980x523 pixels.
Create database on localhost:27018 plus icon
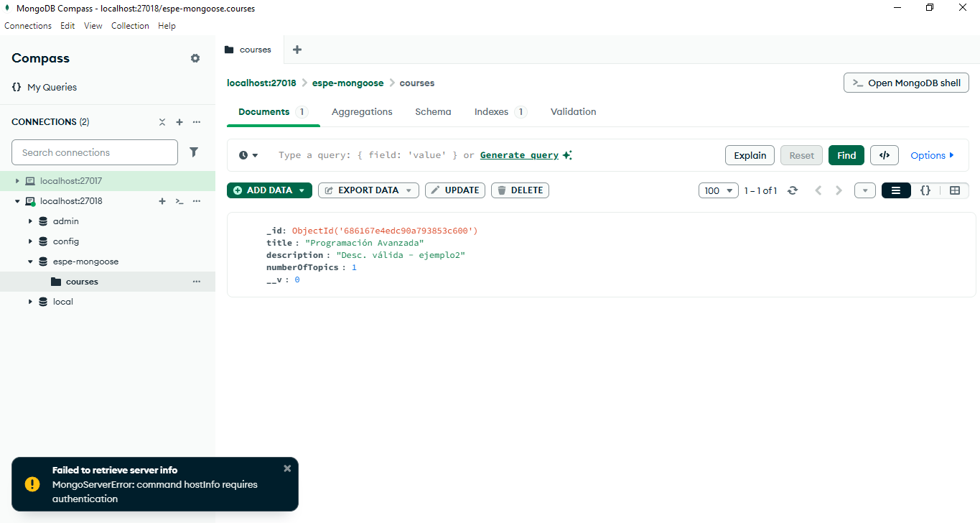tap(162, 201)
